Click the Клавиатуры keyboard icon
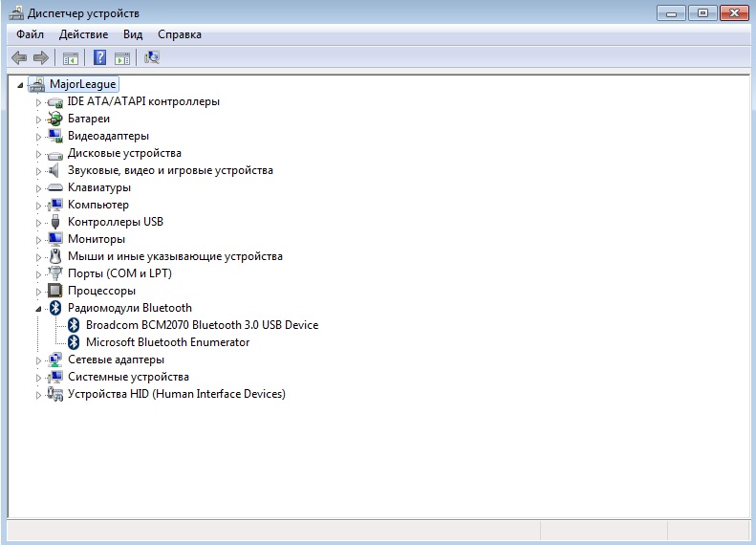 tap(55, 187)
